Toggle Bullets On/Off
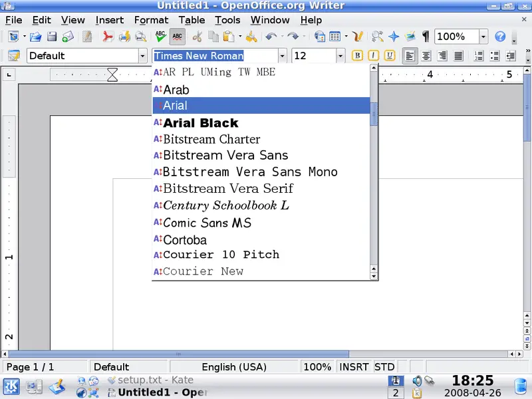 [495, 56]
